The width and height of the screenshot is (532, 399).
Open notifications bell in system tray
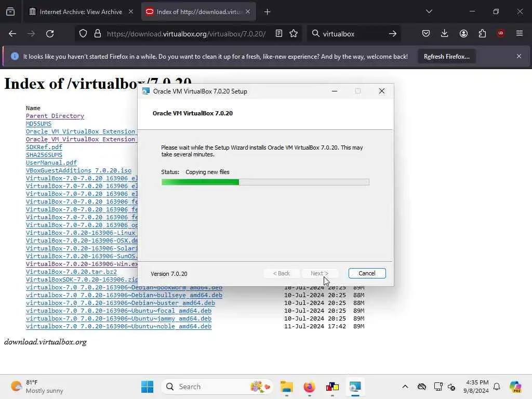point(497,387)
